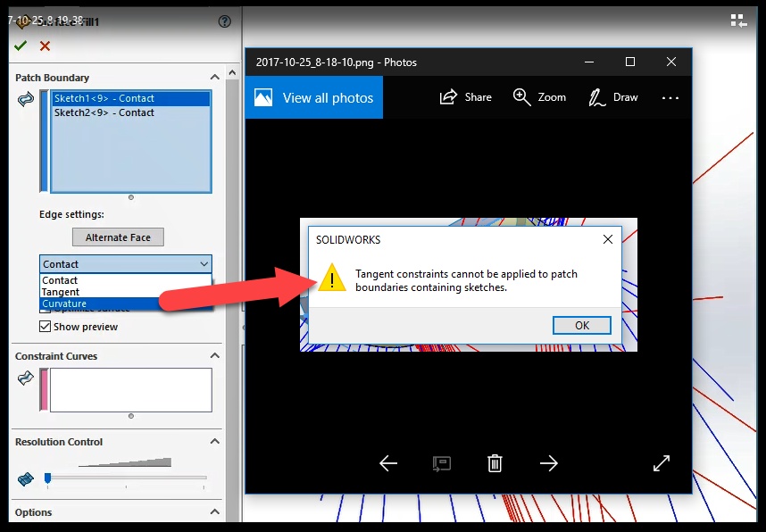Close the SOLIDWORKS warning dialog X

click(x=608, y=239)
